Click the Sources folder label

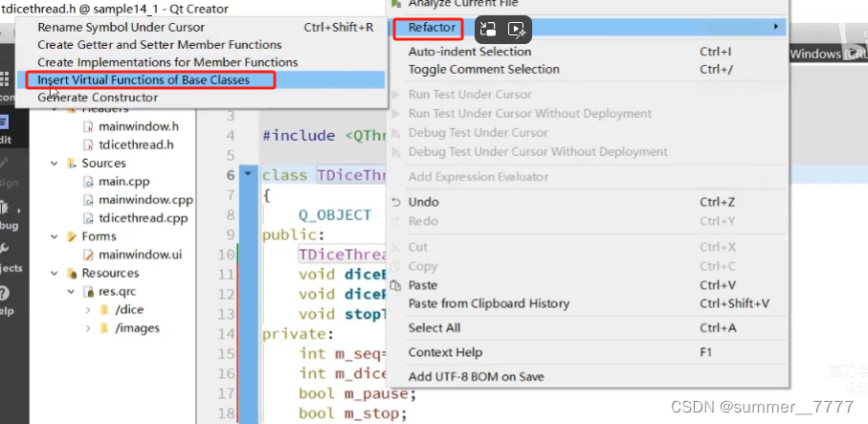pos(104,164)
